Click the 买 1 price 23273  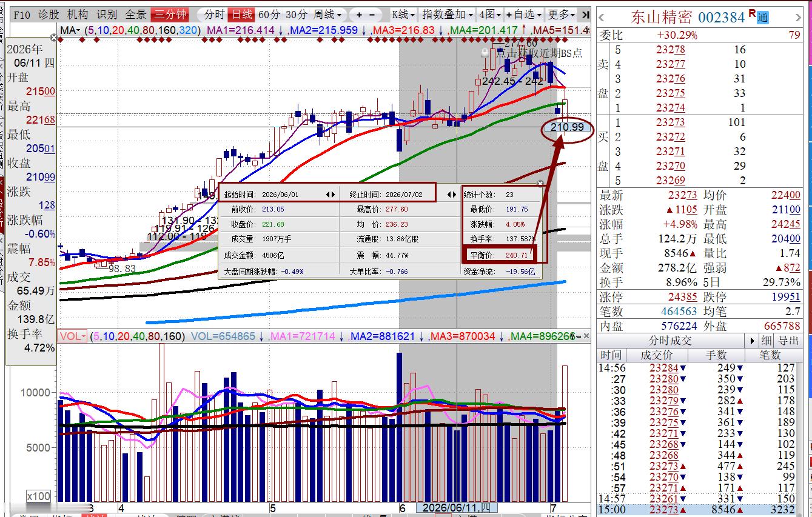(671, 122)
